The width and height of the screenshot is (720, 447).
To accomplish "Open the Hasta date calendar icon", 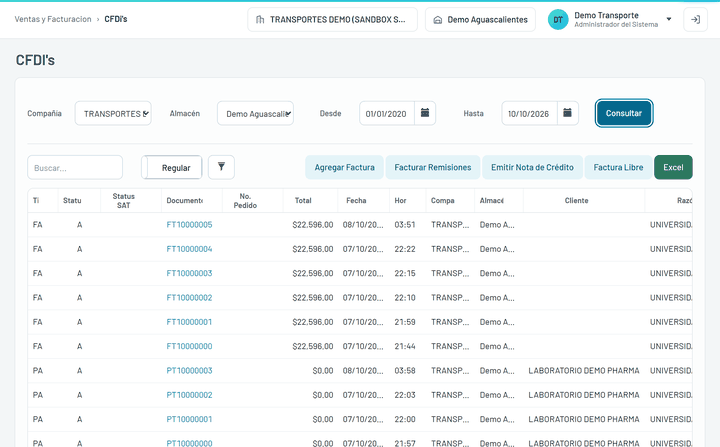I will tap(568, 113).
